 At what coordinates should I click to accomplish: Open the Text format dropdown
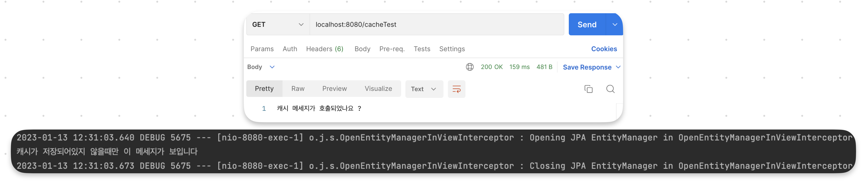pyautogui.click(x=424, y=89)
